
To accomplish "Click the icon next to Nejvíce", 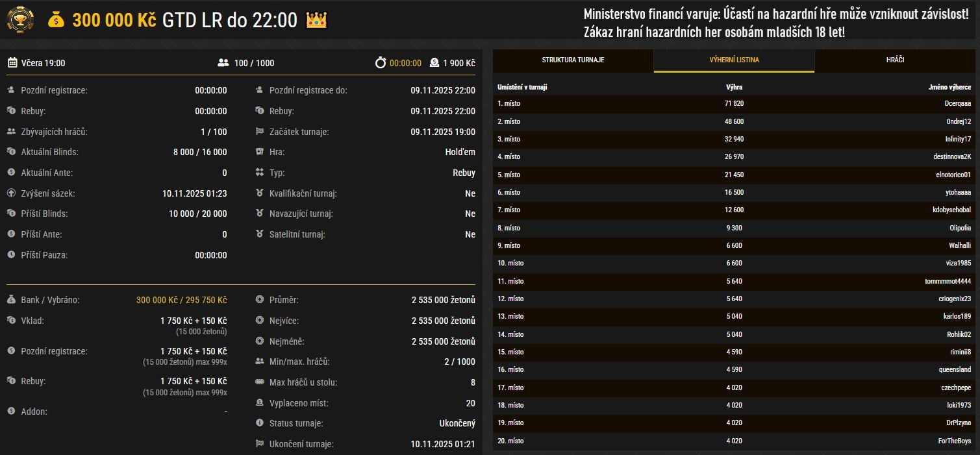I will coord(260,321).
